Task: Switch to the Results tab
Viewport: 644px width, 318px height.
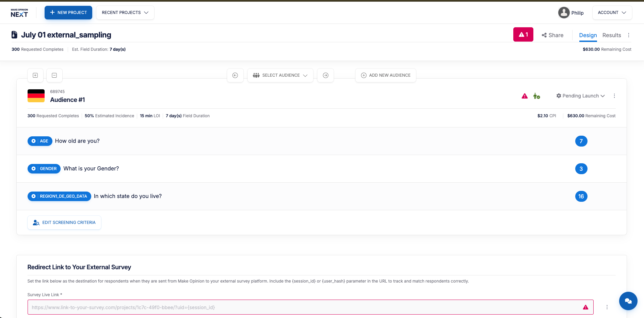Action: 612,35
